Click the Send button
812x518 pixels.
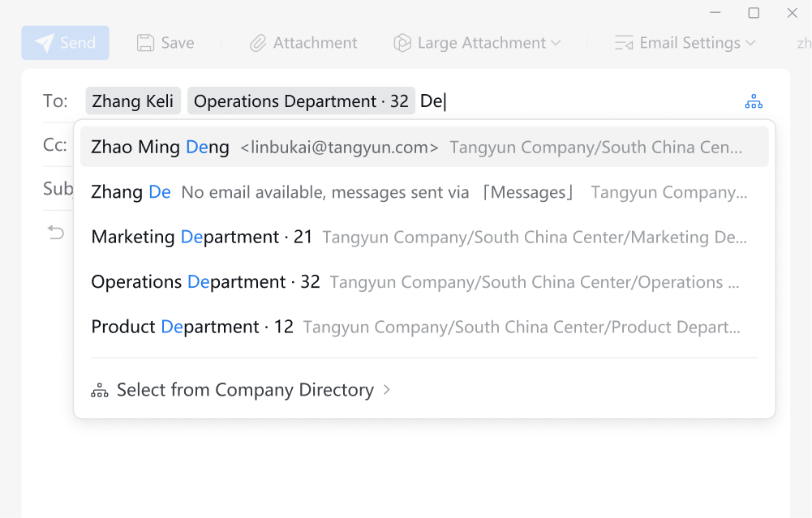click(65, 43)
